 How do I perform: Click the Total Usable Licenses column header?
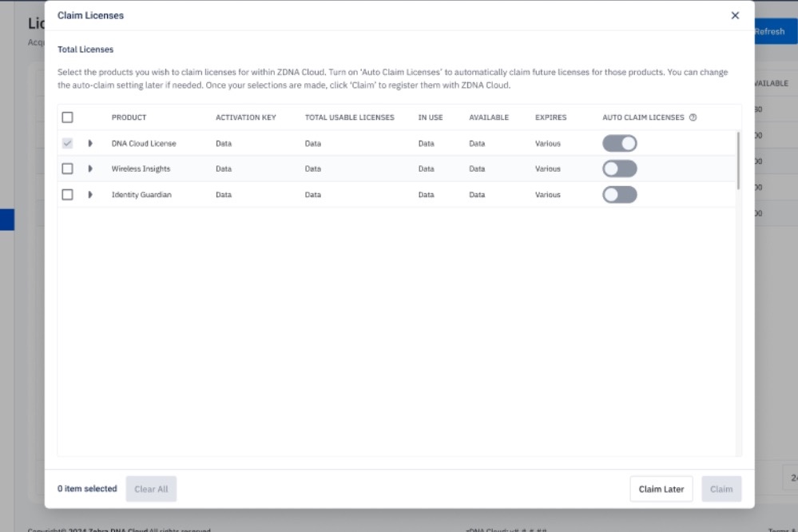pyautogui.click(x=349, y=117)
